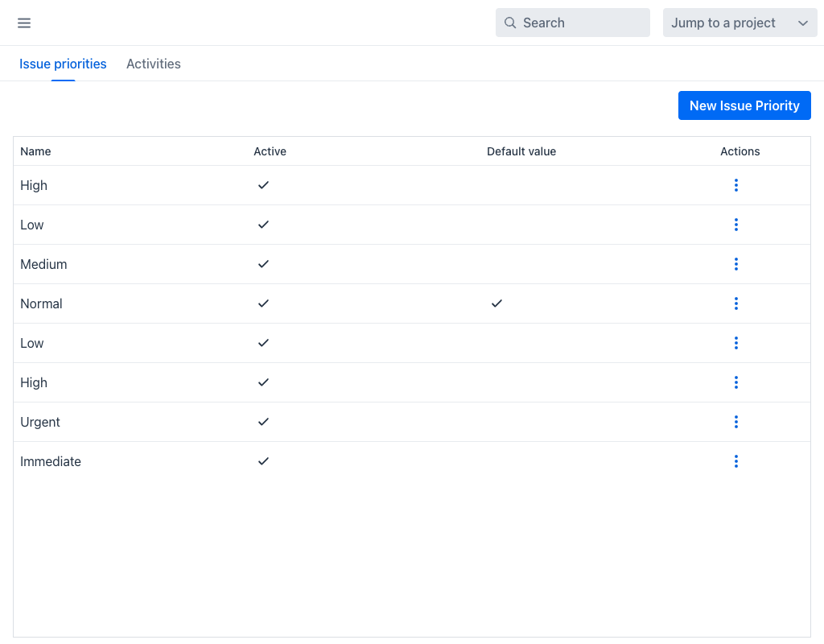Viewport: 824px width, 644px height.
Task: Open actions for the topmost High row
Action: point(735,185)
